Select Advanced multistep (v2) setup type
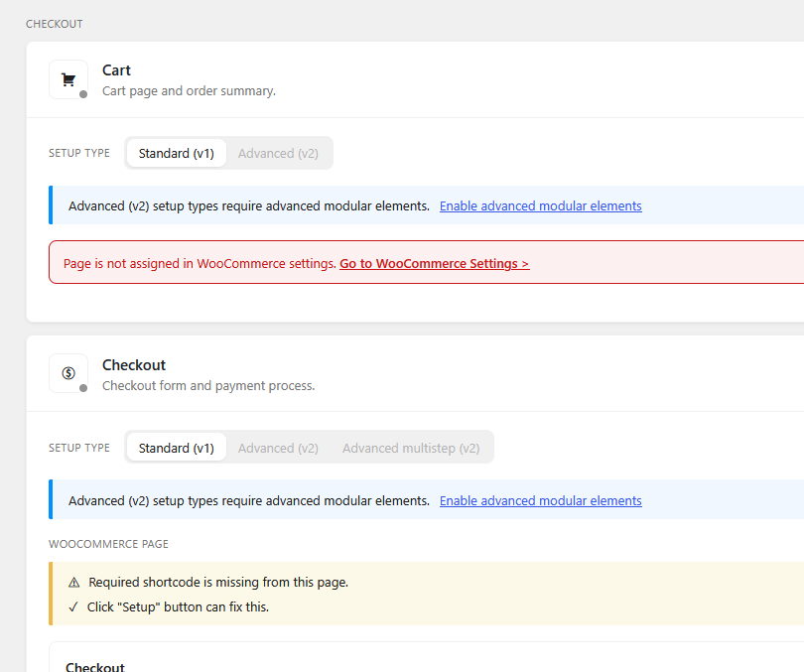804x672 pixels. (411, 448)
